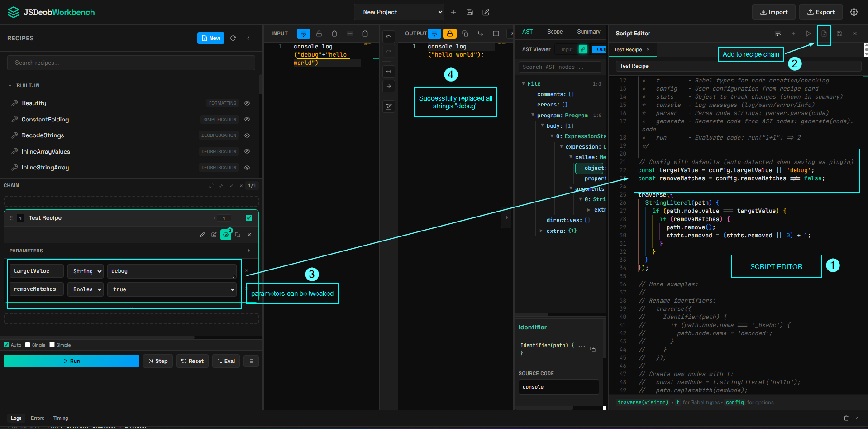The width and height of the screenshot is (868, 429).
Task: Click the swap arrows icon between the panes
Action: click(389, 72)
